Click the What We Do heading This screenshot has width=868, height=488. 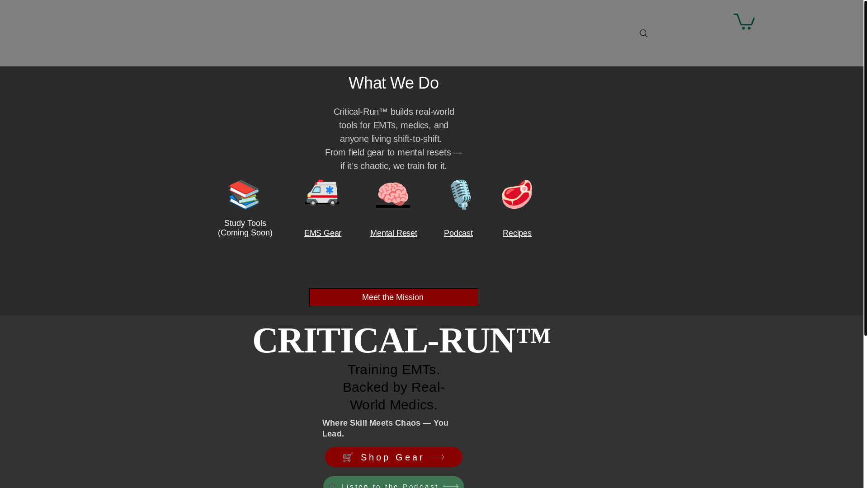394,83
